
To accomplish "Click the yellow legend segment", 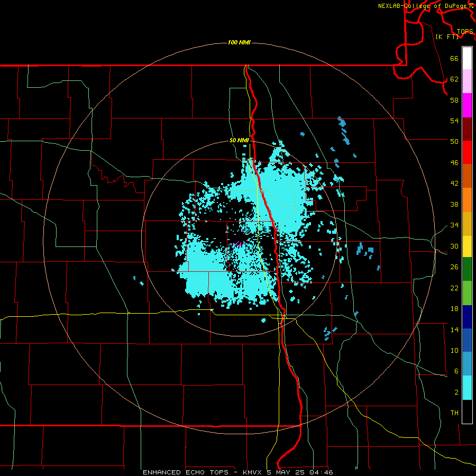I will [x=467, y=246].
